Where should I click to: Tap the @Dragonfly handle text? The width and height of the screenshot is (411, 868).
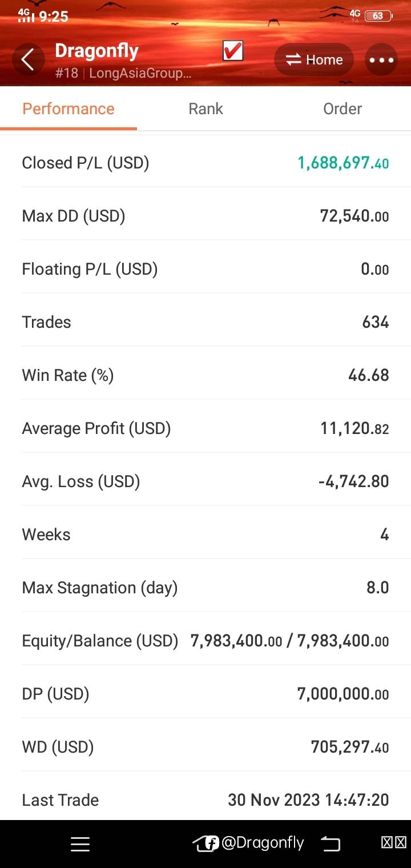[x=263, y=843]
